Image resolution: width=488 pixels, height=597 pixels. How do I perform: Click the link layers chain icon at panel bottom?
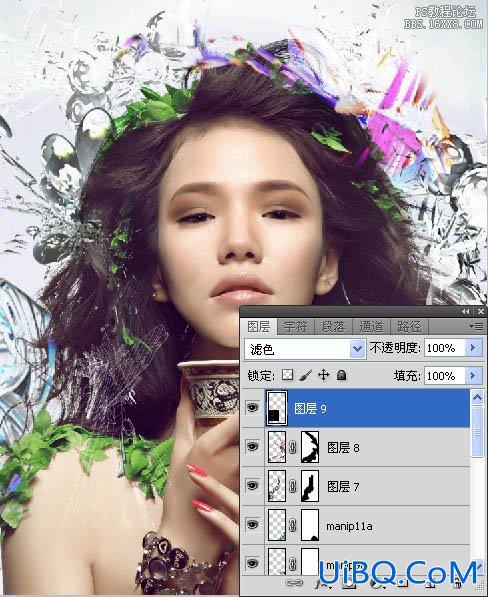[x=294, y=583]
